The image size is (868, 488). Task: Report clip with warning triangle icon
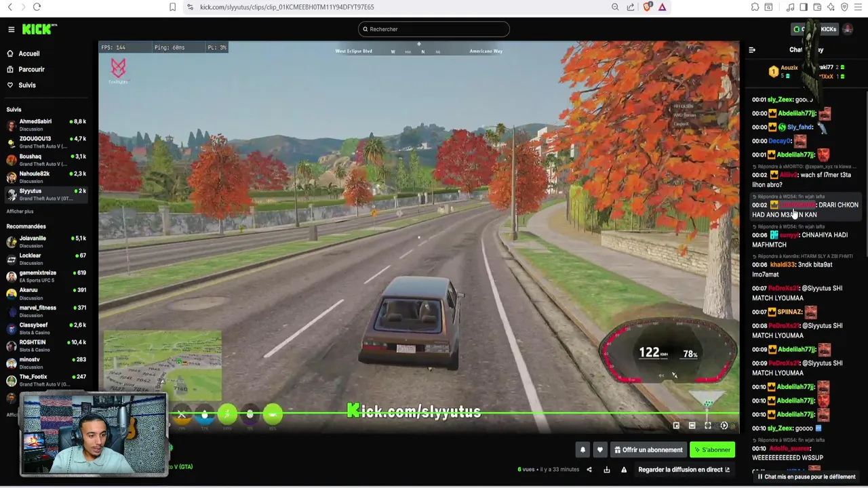click(624, 470)
